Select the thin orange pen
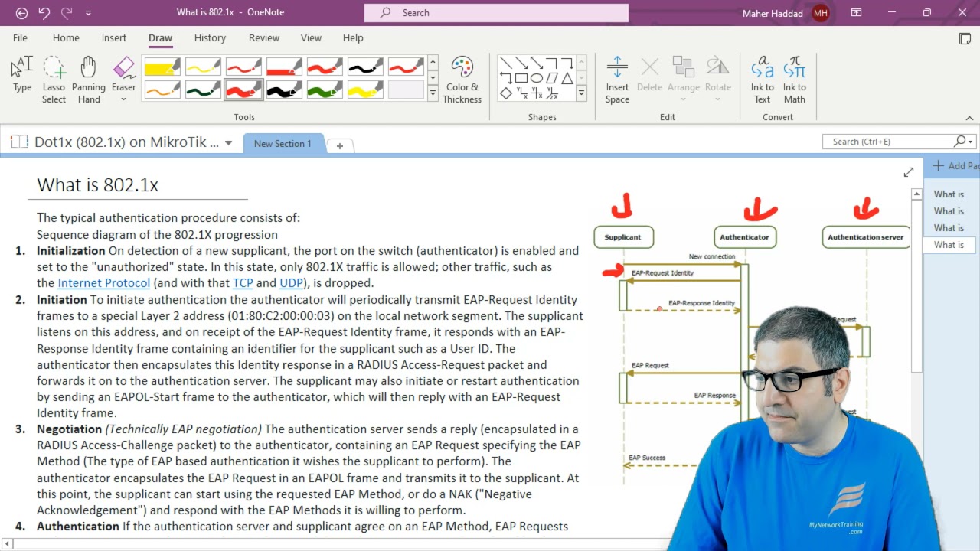 (162, 90)
